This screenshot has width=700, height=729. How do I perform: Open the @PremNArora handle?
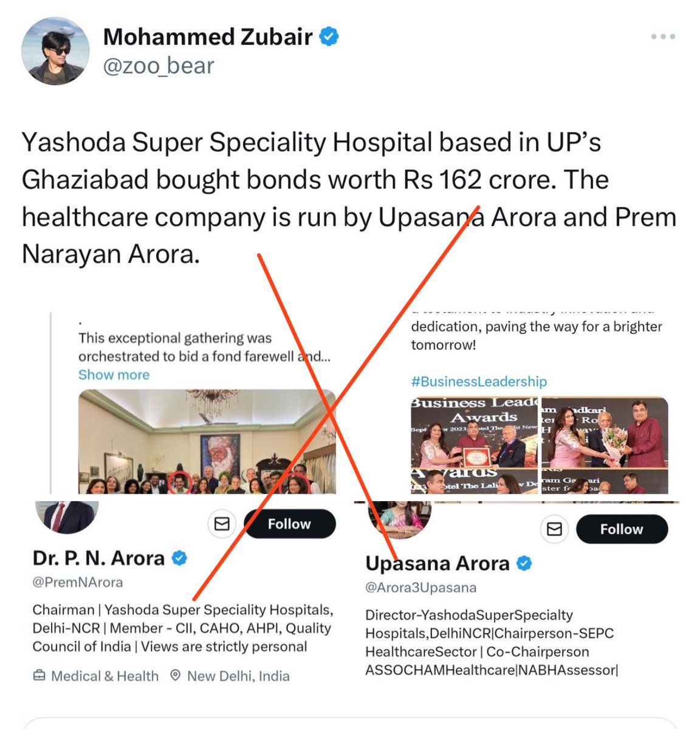click(x=78, y=582)
